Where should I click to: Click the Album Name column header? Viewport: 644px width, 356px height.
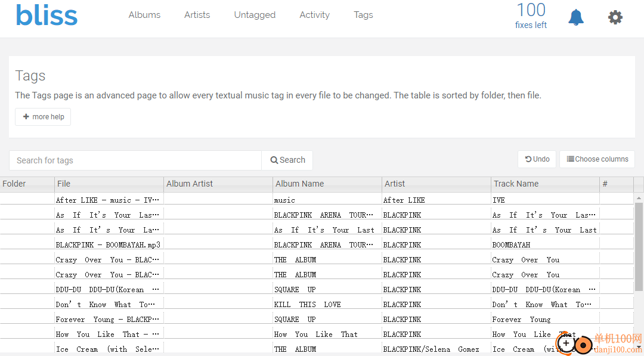pyautogui.click(x=327, y=184)
